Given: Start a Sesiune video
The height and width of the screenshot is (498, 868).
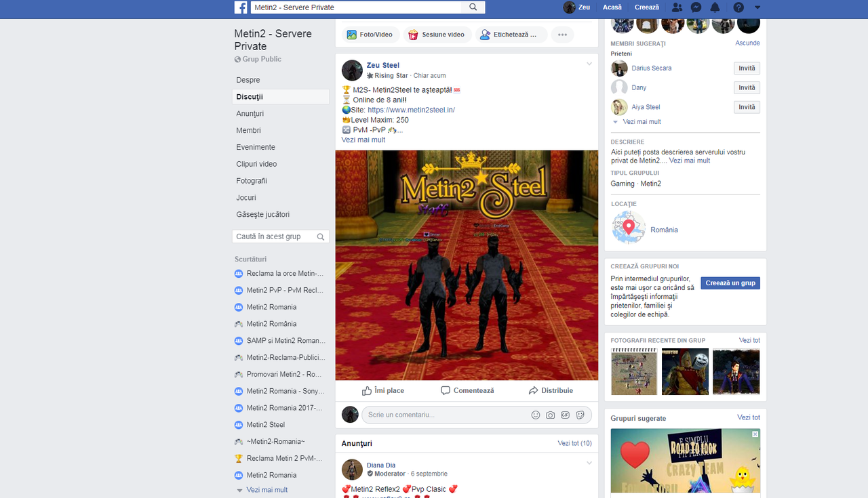Looking at the screenshot, I should [x=436, y=35].
